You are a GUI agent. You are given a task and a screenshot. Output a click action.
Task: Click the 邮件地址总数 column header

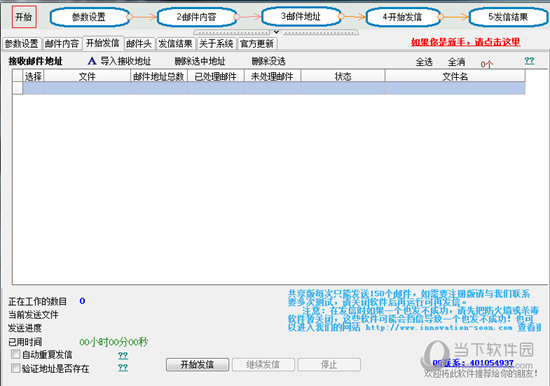(159, 76)
